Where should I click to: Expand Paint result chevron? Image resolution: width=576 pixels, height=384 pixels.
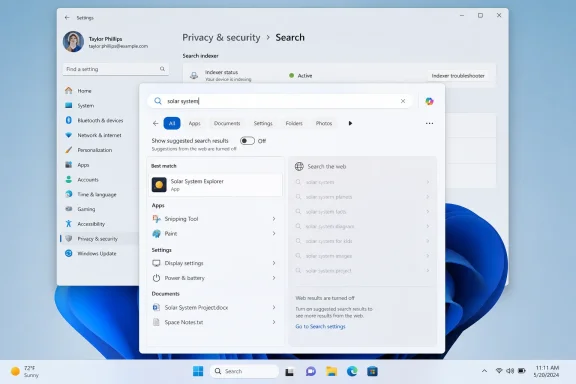(x=274, y=234)
